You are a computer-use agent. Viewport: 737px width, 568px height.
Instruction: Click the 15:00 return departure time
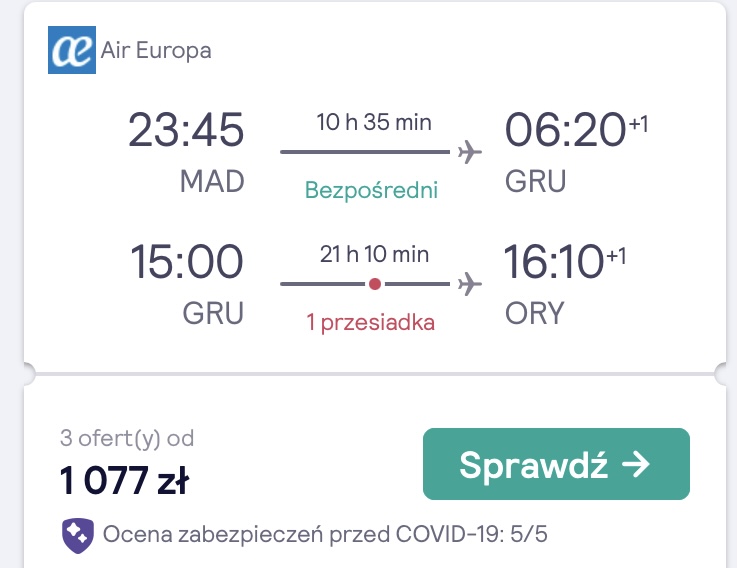pos(187,262)
